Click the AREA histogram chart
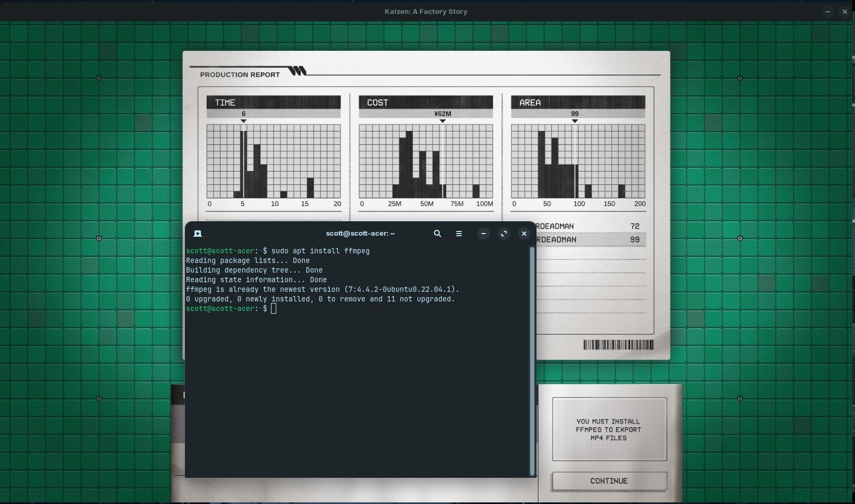Image resolution: width=855 pixels, height=504 pixels. 578,161
